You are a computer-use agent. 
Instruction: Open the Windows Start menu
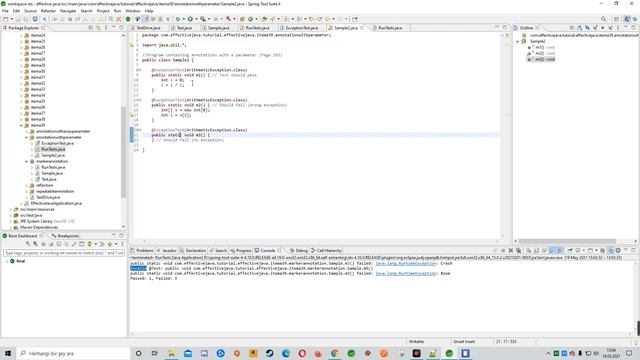(x=8, y=353)
